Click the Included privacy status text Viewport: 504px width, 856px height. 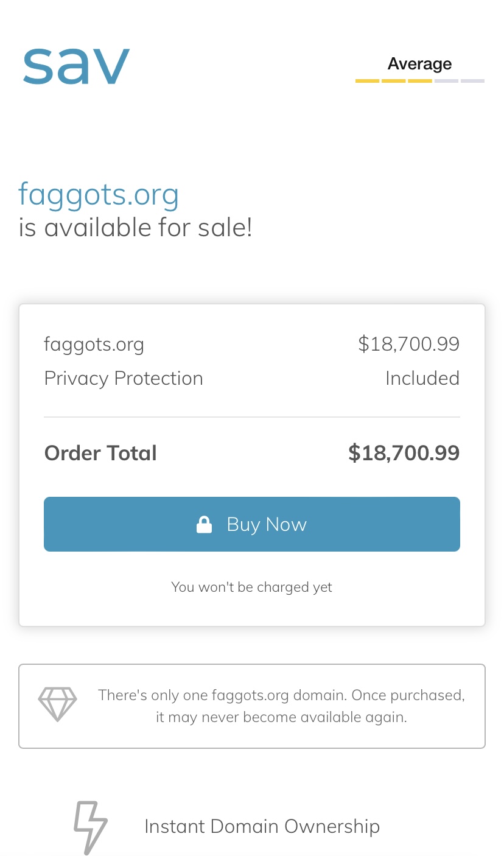[422, 378]
